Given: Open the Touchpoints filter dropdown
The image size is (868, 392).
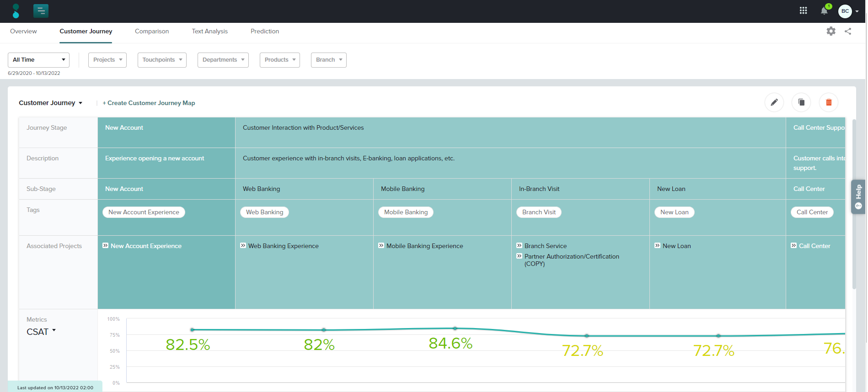Looking at the screenshot, I should tap(162, 60).
